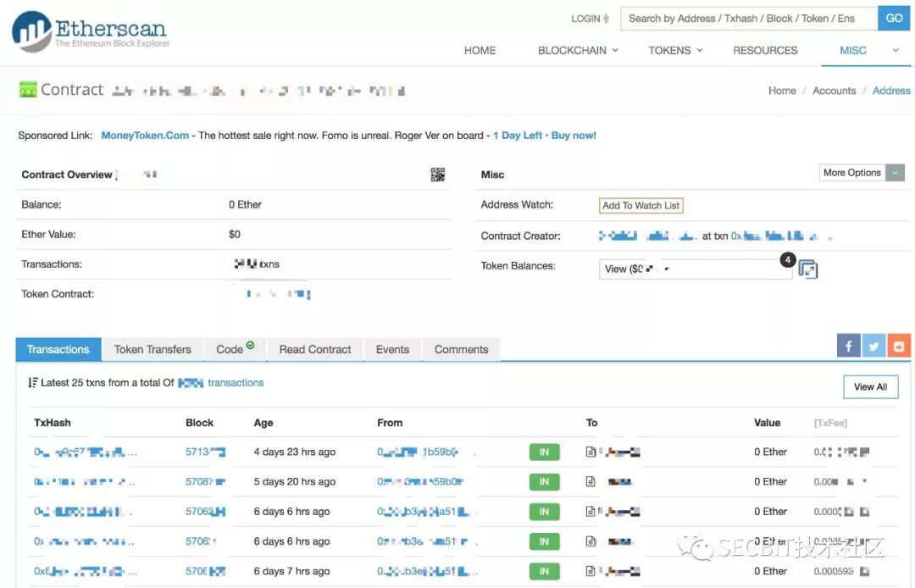Show the address QR code icon
915x588 pixels.
tap(438, 175)
